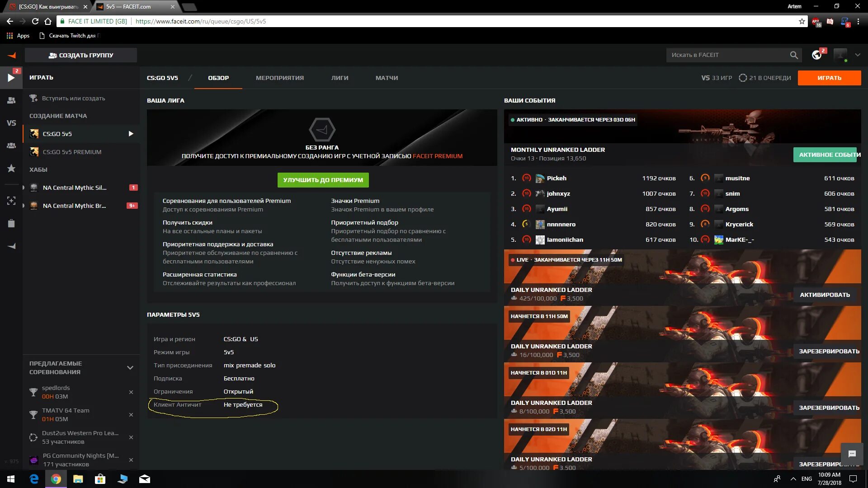Screen dimensions: 868x488
Task: Dismiss Dust2us Western Pro League suggestion
Action: coord(131,437)
